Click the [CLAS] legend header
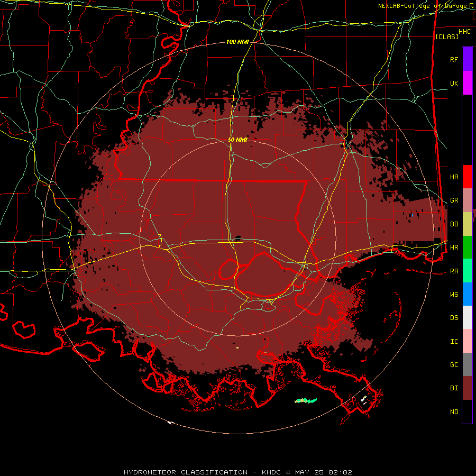Image resolution: width=476 pixels, height=476 pixels. tap(447, 36)
